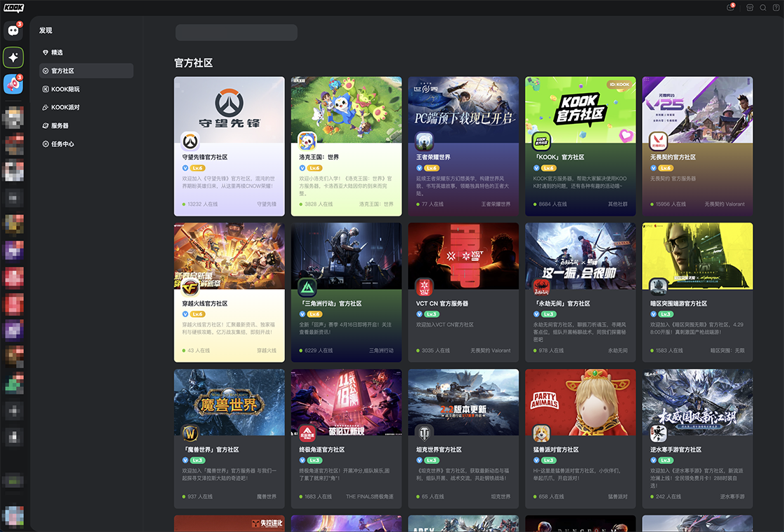
Task: Click the Overwatch logo avatar on 守望先锋 card
Action: point(190,142)
